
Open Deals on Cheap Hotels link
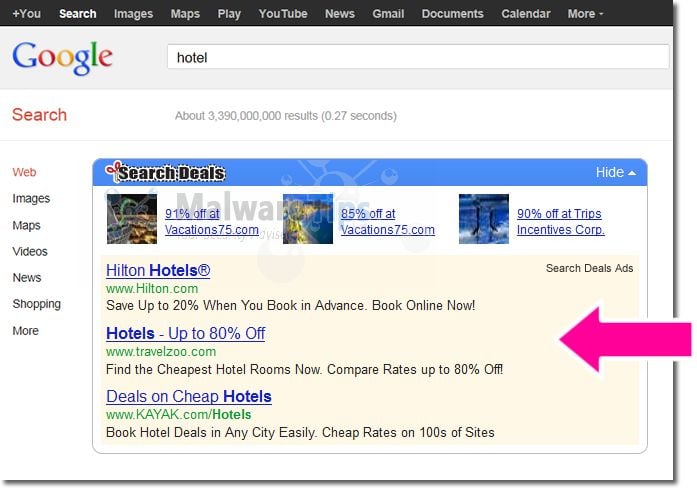[x=188, y=396]
